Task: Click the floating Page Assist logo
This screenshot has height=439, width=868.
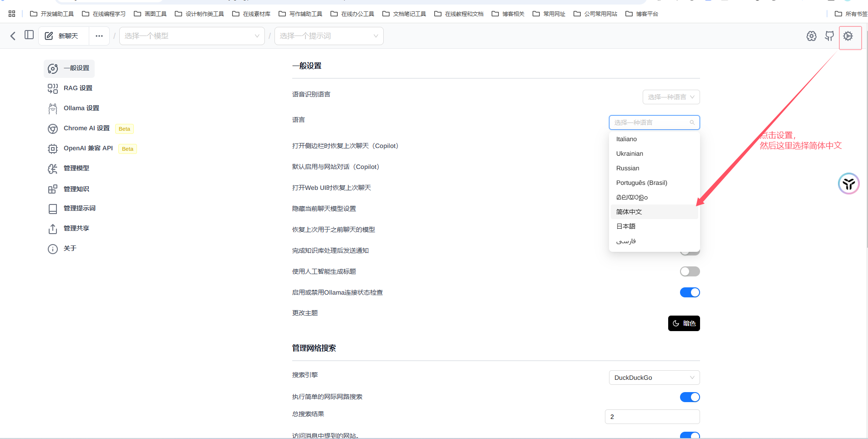Action: pos(848,184)
